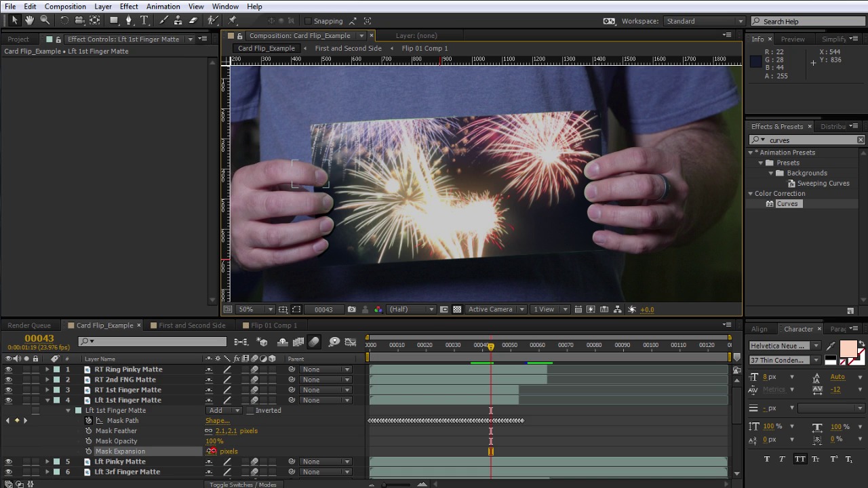The width and height of the screenshot is (868, 488).
Task: Enable the Snapping checkbox
Action: (307, 21)
